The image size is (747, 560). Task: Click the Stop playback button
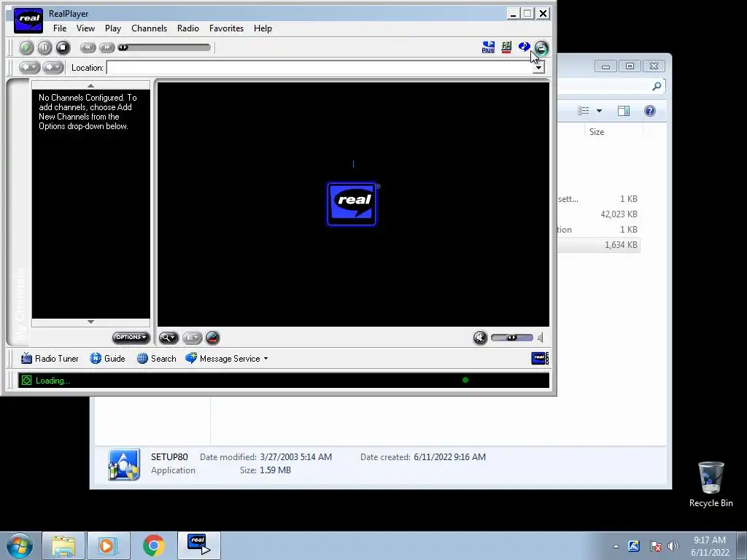point(63,47)
